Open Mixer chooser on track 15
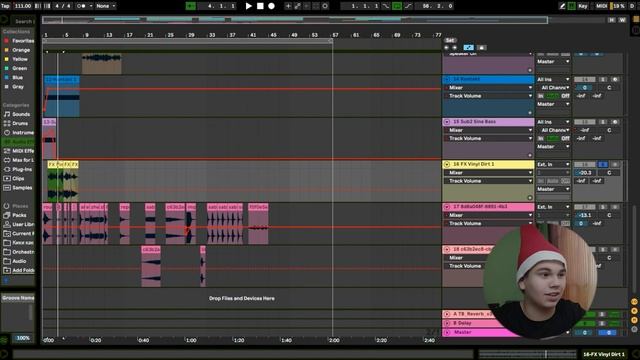 [488, 130]
